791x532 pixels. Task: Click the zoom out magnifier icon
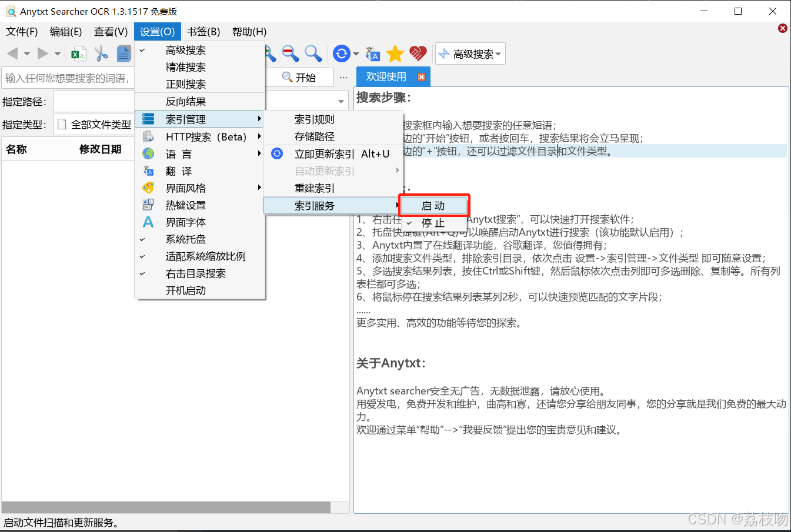[x=290, y=54]
